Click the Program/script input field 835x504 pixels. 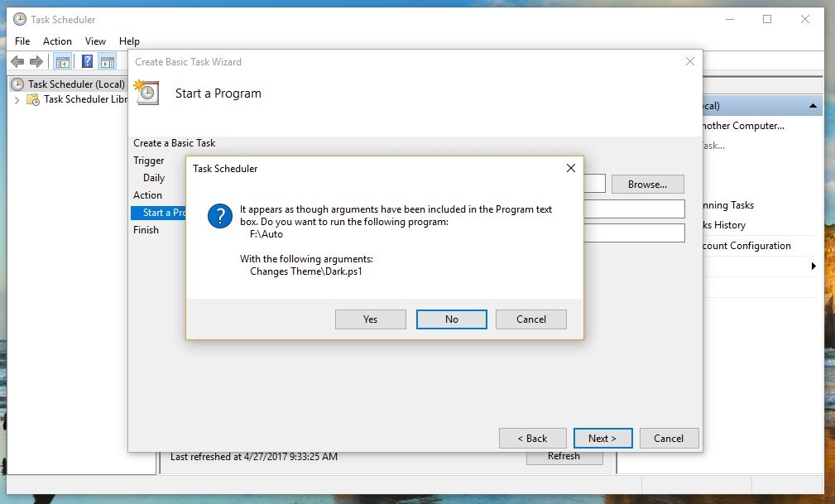[595, 183]
